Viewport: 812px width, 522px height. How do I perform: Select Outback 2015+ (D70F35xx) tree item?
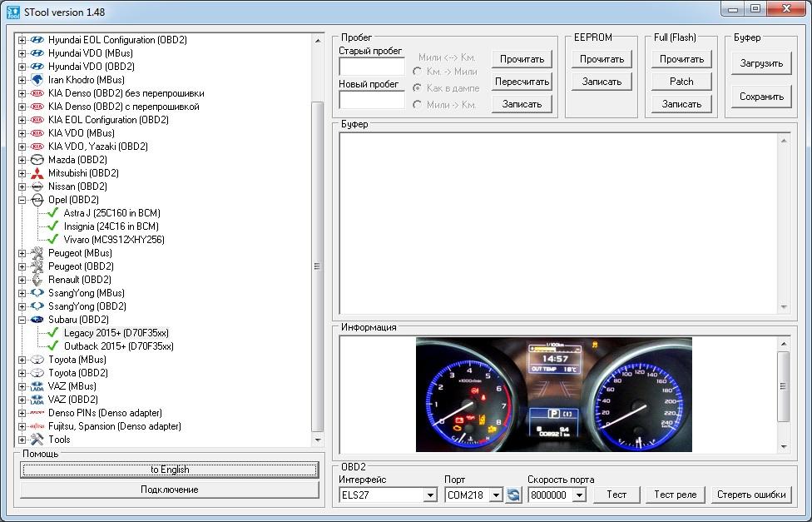coord(119,346)
